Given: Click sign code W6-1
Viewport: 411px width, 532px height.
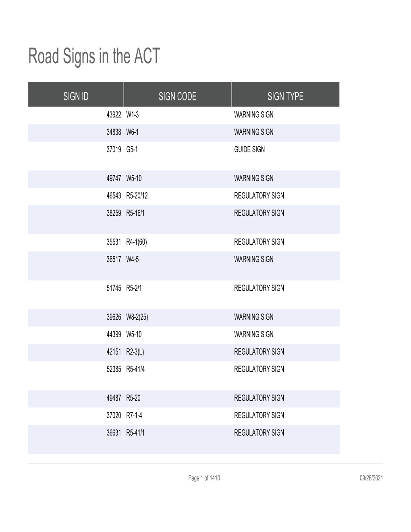Looking at the screenshot, I should click(x=132, y=132).
